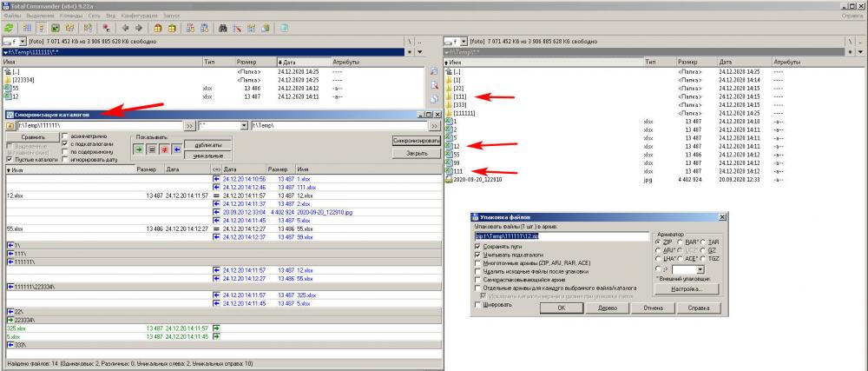Click the binoculars search icon in toolbar
Viewport: 868px width, 371px height.
pos(222,28)
